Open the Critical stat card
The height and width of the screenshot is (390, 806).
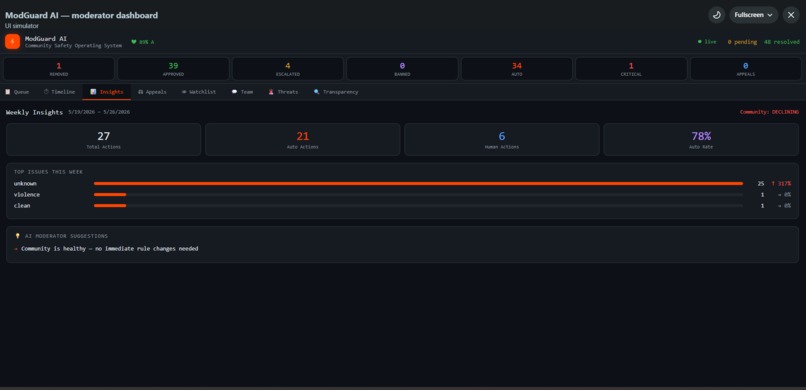pyautogui.click(x=631, y=69)
